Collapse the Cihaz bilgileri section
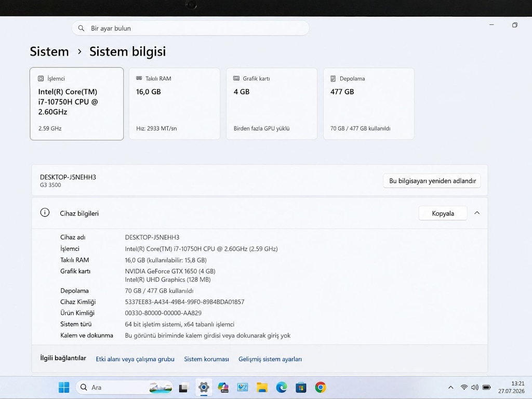Viewport: 532px width, 399px height. (x=477, y=213)
